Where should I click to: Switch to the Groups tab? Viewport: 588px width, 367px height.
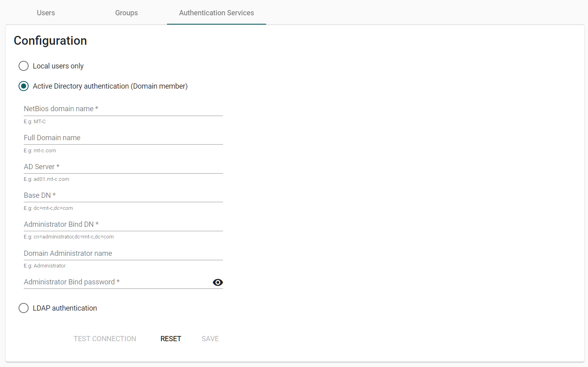point(127,13)
